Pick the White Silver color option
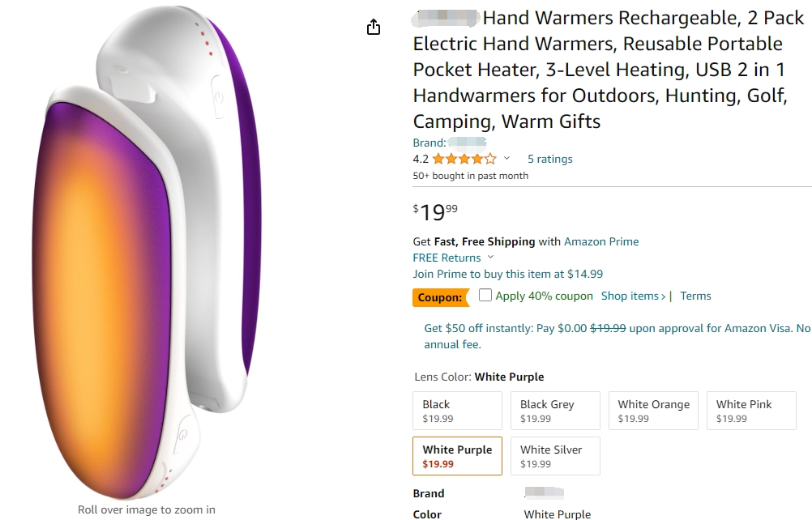This screenshot has height=520, width=812. click(555, 456)
